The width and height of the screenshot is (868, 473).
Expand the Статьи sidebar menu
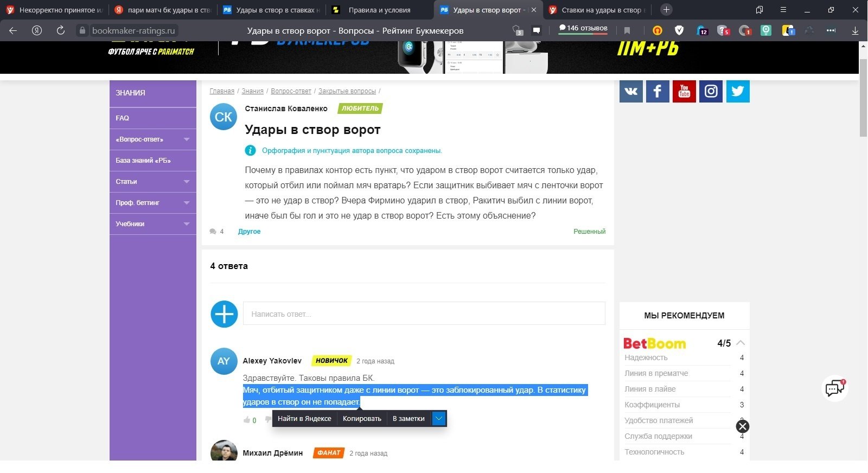(x=187, y=182)
